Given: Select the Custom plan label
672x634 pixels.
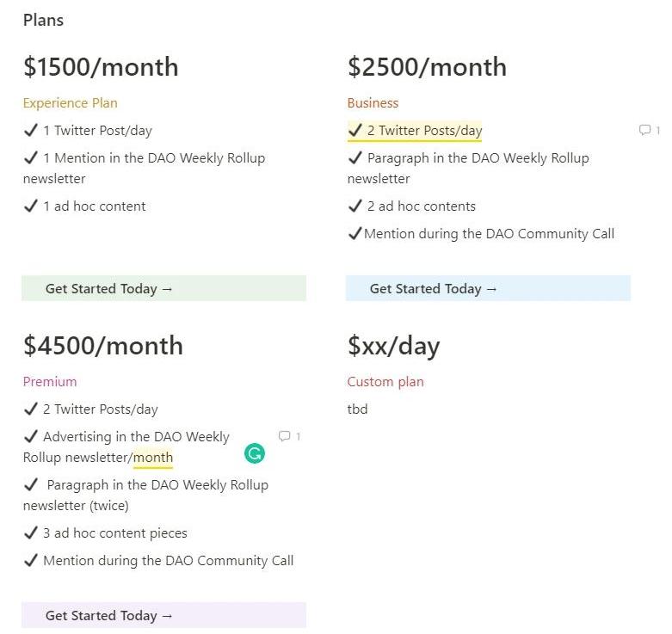Looking at the screenshot, I should click(x=385, y=382).
